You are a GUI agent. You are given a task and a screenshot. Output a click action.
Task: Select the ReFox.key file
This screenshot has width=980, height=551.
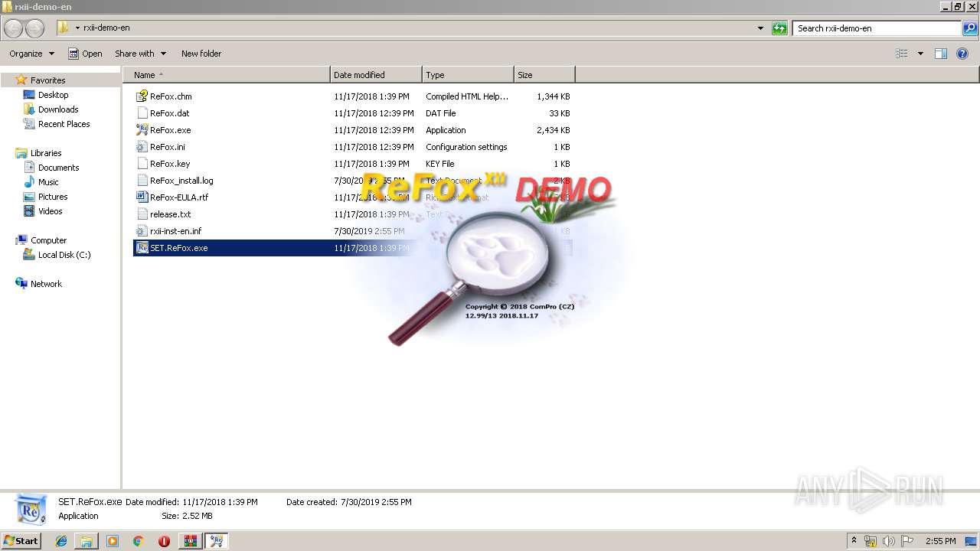point(169,164)
